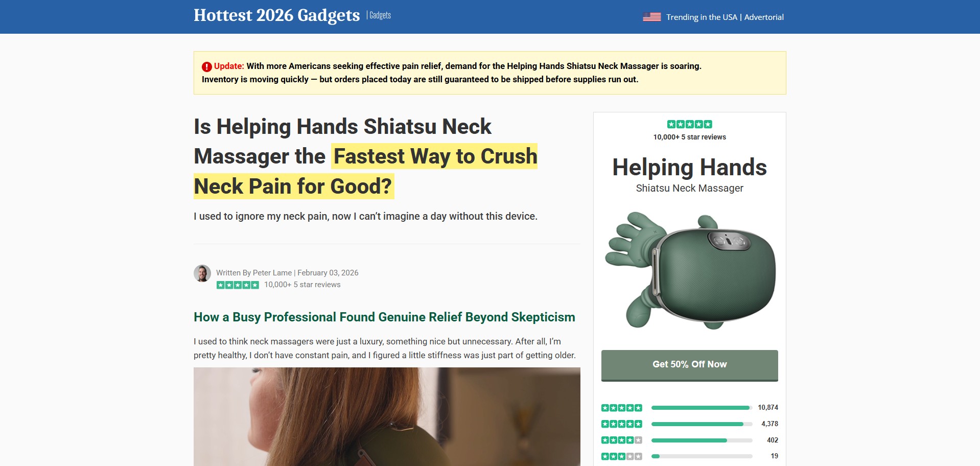The height and width of the screenshot is (466, 980).
Task: Click the 402 reviews progress bar
Action: click(x=702, y=440)
